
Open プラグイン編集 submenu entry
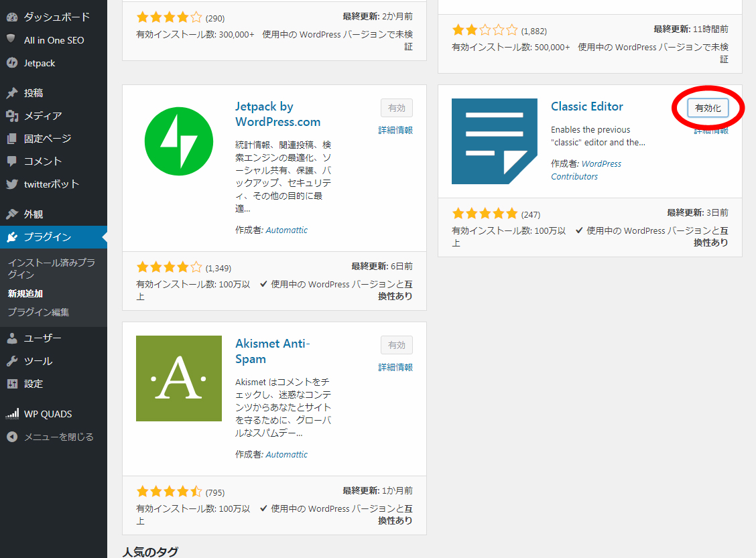(x=38, y=312)
